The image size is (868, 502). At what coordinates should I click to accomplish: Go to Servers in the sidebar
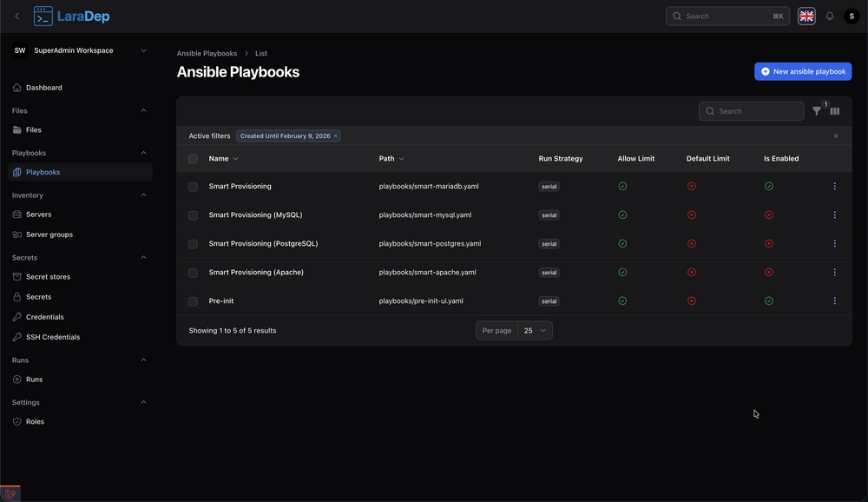click(38, 215)
